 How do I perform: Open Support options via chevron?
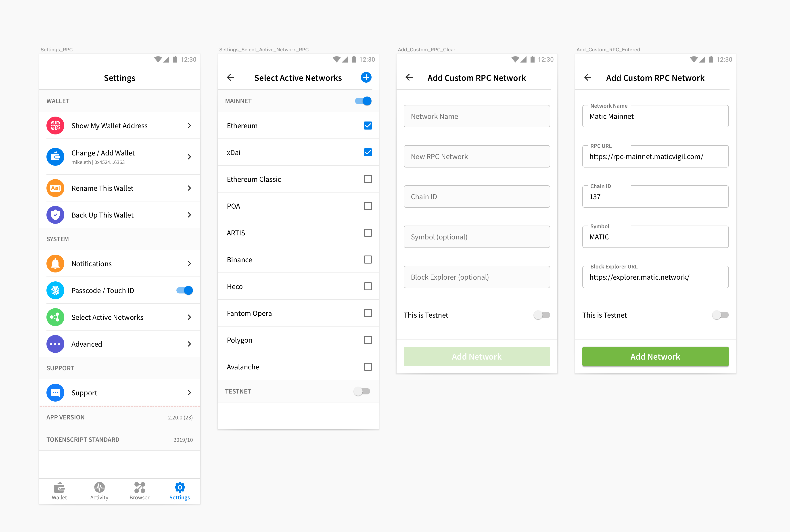[x=189, y=393]
